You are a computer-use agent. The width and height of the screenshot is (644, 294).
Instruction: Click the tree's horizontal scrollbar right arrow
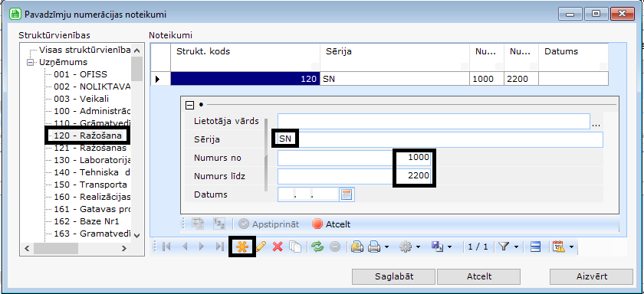pyautogui.click(x=124, y=248)
